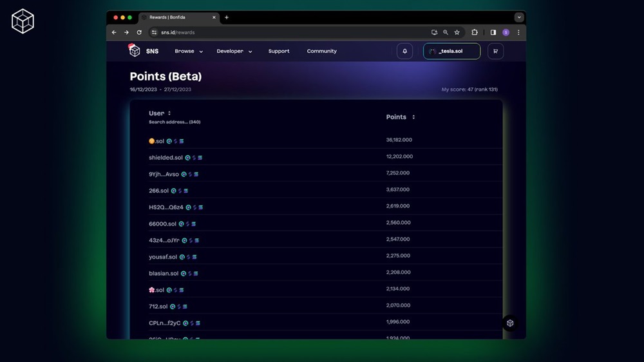Expand the Developer dropdown menu
Image resolution: width=644 pixels, height=362 pixels.
[x=234, y=52]
